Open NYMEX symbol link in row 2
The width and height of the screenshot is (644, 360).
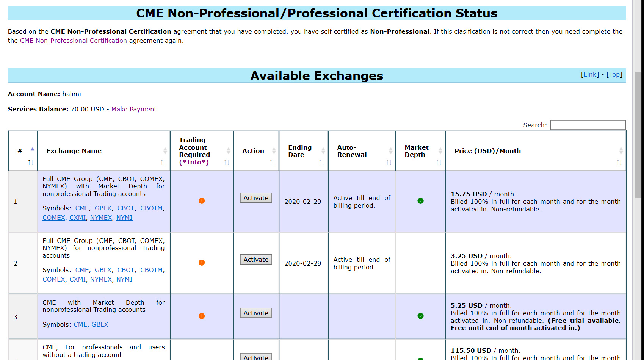tap(101, 279)
